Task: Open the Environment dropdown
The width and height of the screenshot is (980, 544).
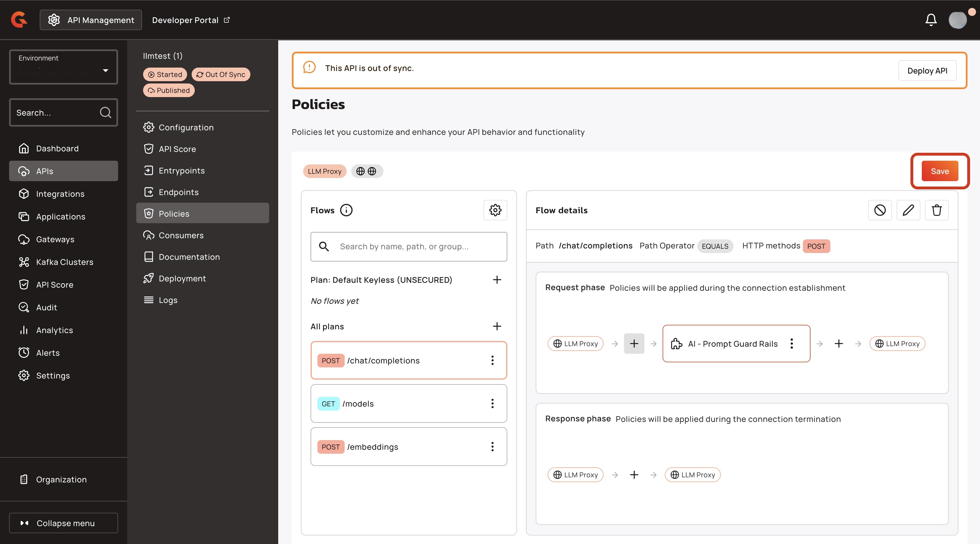Action: (x=63, y=67)
